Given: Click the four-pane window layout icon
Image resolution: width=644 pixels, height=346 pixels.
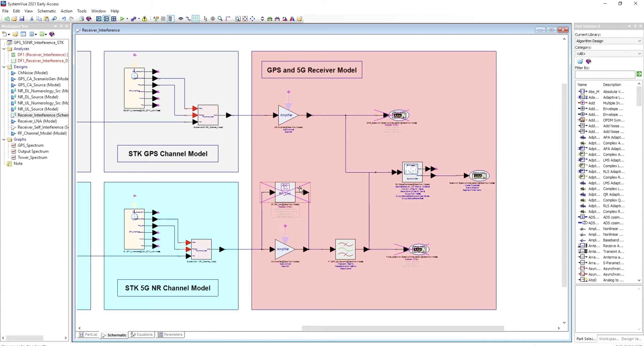Looking at the screenshot, I should pos(114,19).
